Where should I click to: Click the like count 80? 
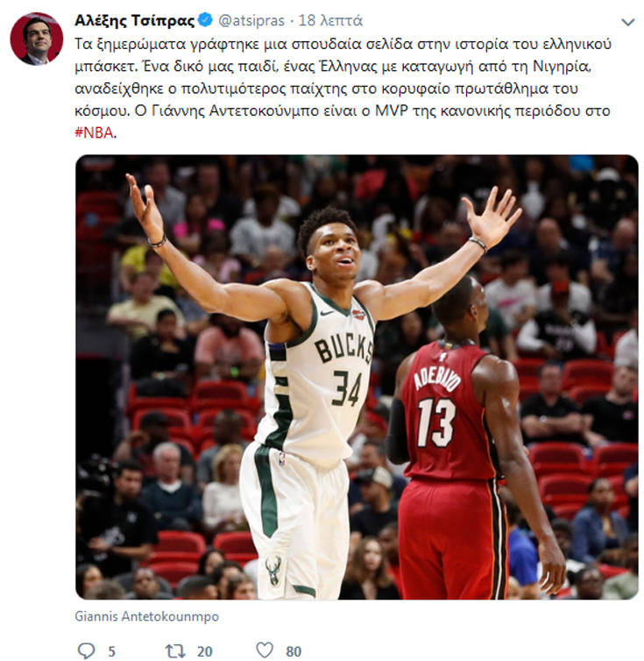point(294,651)
